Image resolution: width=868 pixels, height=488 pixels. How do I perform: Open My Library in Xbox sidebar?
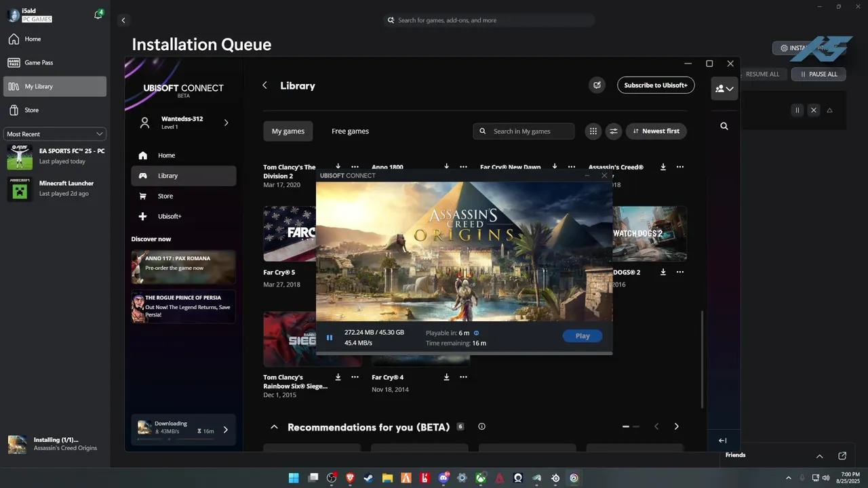tap(55, 86)
